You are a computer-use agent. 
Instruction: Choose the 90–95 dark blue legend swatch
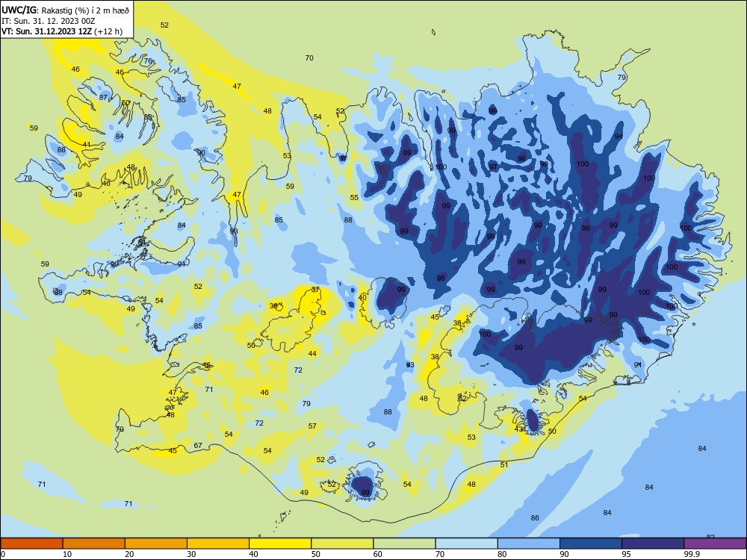(591, 544)
